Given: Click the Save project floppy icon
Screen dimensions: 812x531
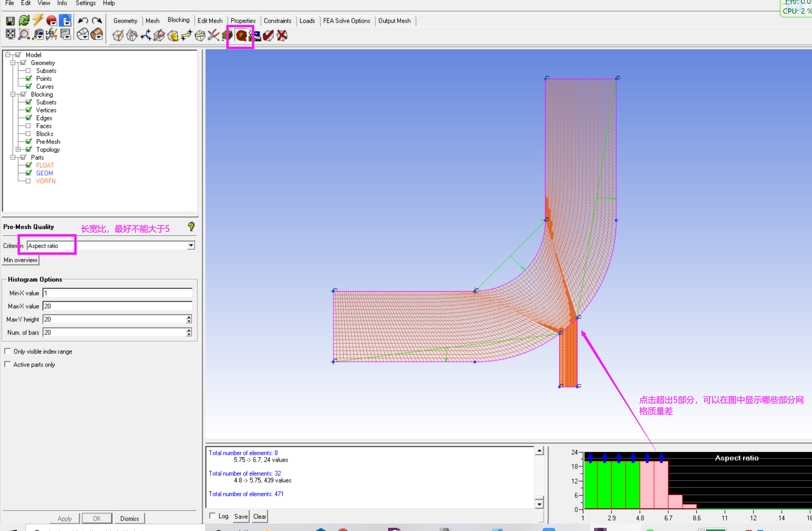Looking at the screenshot, I should [x=10, y=21].
